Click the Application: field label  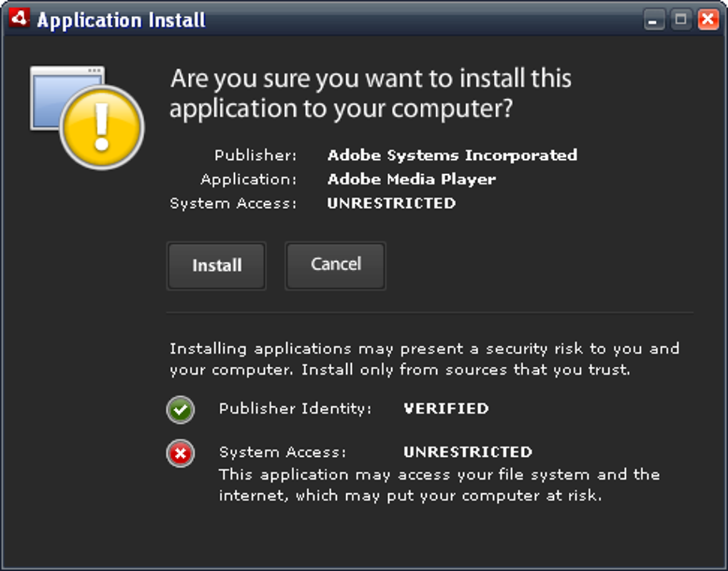coord(248,179)
